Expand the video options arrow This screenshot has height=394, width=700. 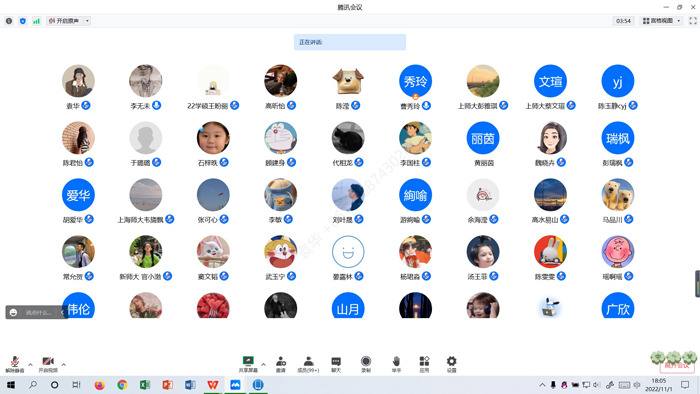coord(64,365)
